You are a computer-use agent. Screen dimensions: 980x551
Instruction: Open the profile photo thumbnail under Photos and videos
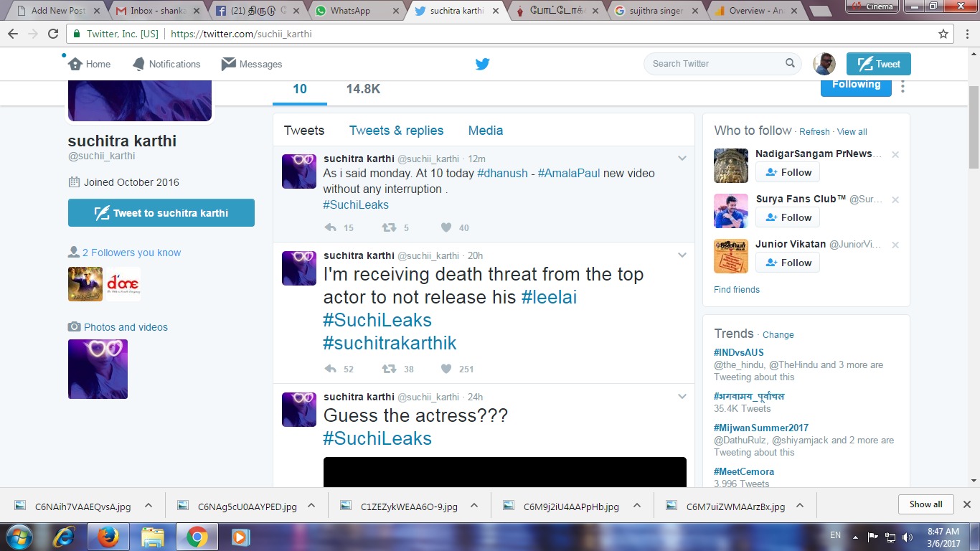click(x=98, y=369)
